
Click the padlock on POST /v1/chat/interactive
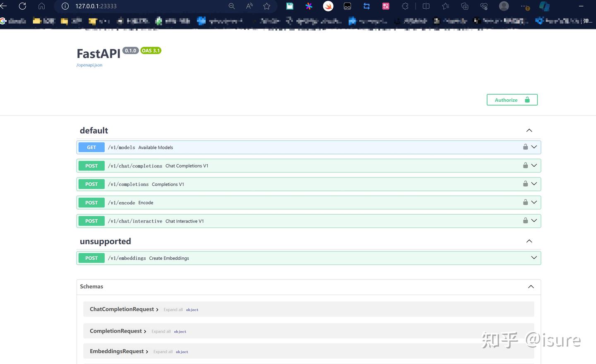point(525,220)
